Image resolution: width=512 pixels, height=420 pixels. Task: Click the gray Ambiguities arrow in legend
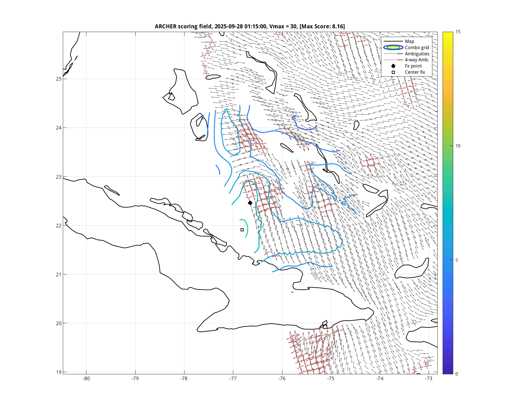pos(393,54)
